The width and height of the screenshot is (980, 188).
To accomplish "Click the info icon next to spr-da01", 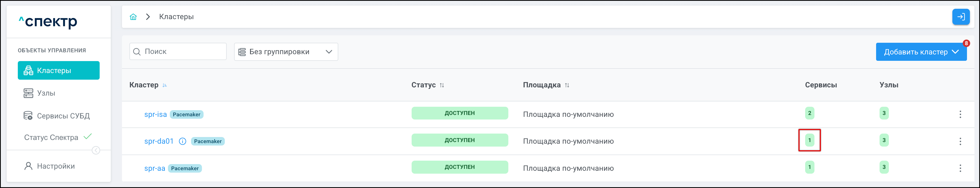I will pyautogui.click(x=183, y=141).
